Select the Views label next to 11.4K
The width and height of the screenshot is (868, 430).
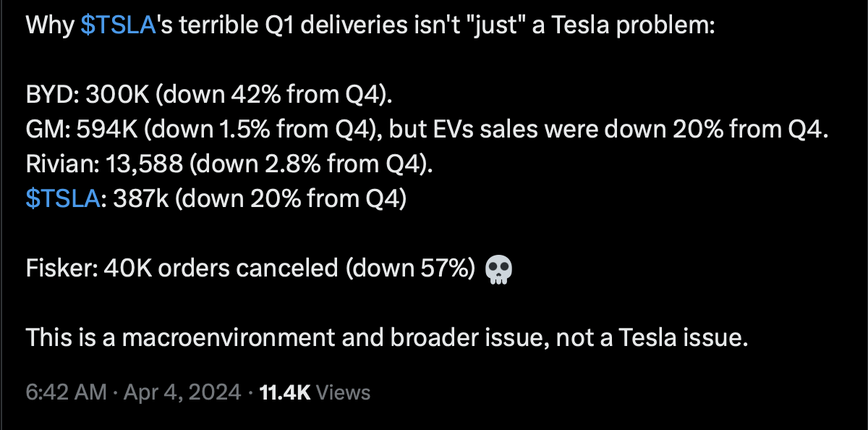click(x=344, y=392)
